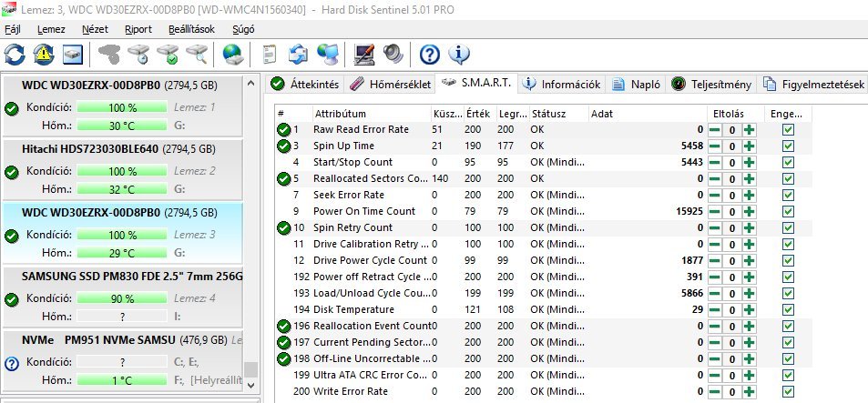
Task: Click green check icon of Hitachi disk
Action: point(11,172)
